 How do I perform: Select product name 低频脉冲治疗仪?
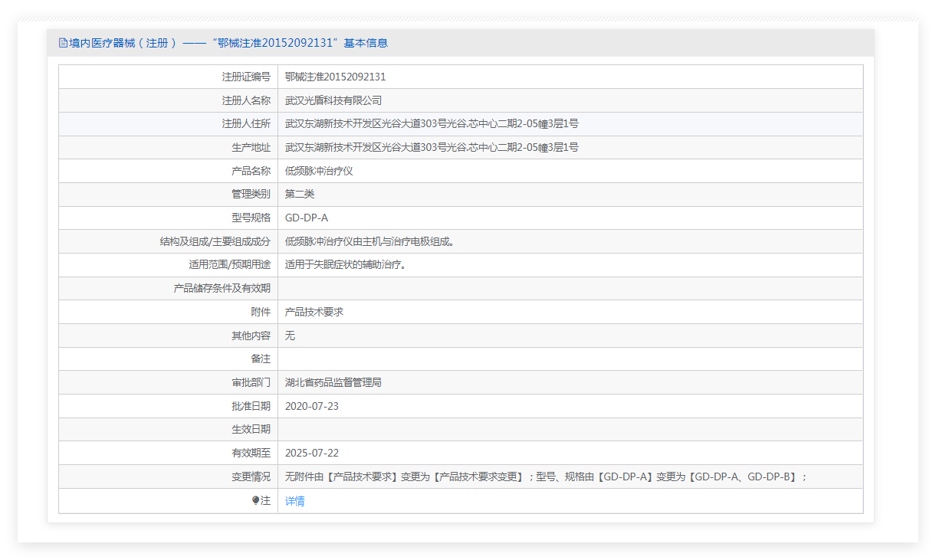319,171
